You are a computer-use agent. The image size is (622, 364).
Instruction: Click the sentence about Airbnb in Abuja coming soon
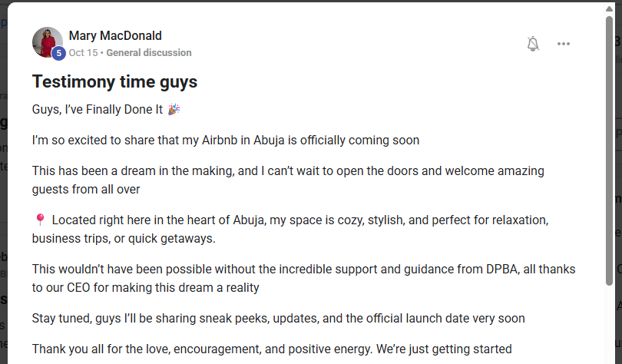pyautogui.click(x=226, y=141)
